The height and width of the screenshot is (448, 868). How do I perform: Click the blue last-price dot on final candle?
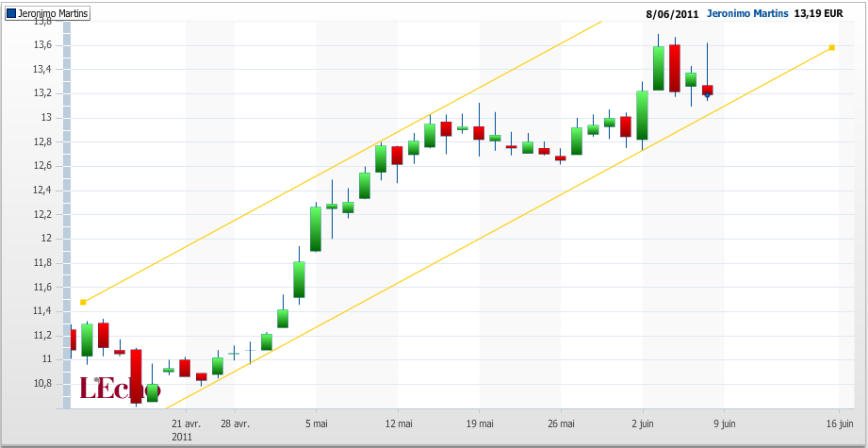[x=707, y=95]
